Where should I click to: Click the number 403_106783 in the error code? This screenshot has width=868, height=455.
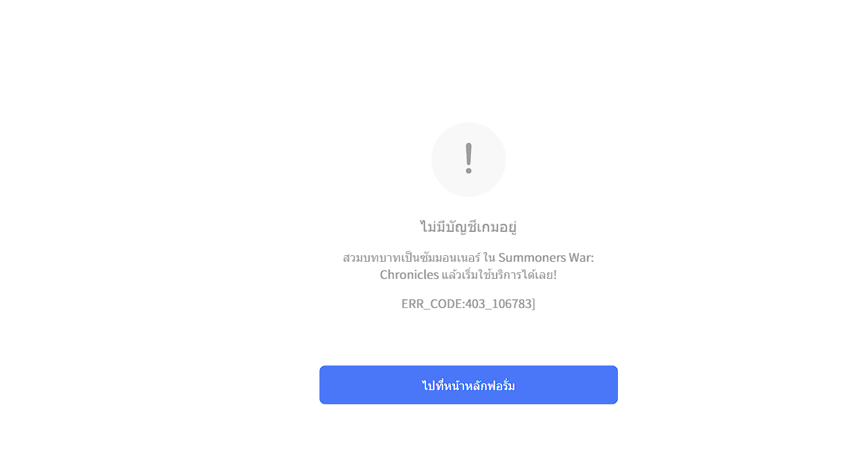[x=499, y=304]
